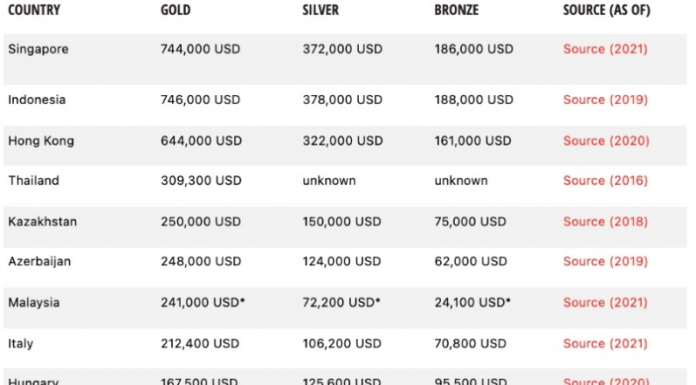Click the GOLD column header
696x385 pixels.
pos(175,10)
